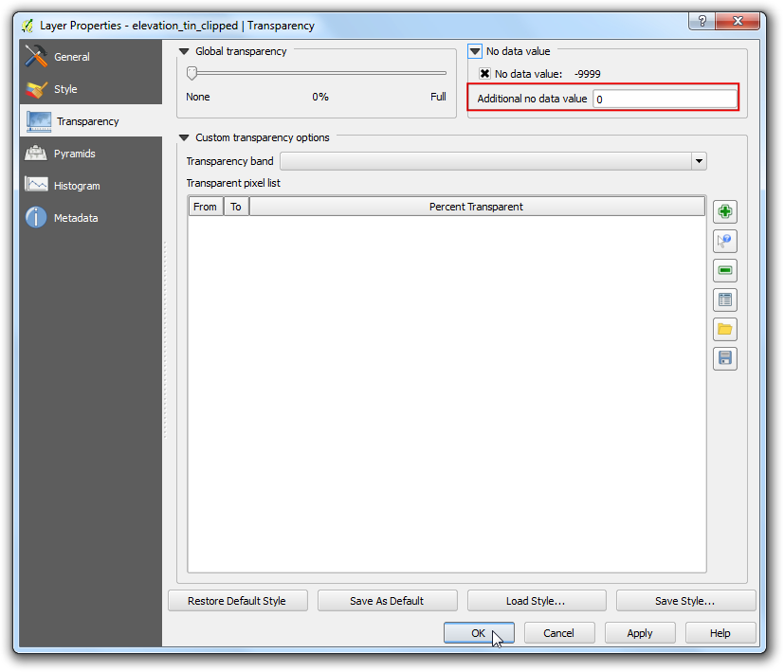Click add values from display icon
Image resolution: width=784 pixels, height=672 pixels.
[x=725, y=241]
